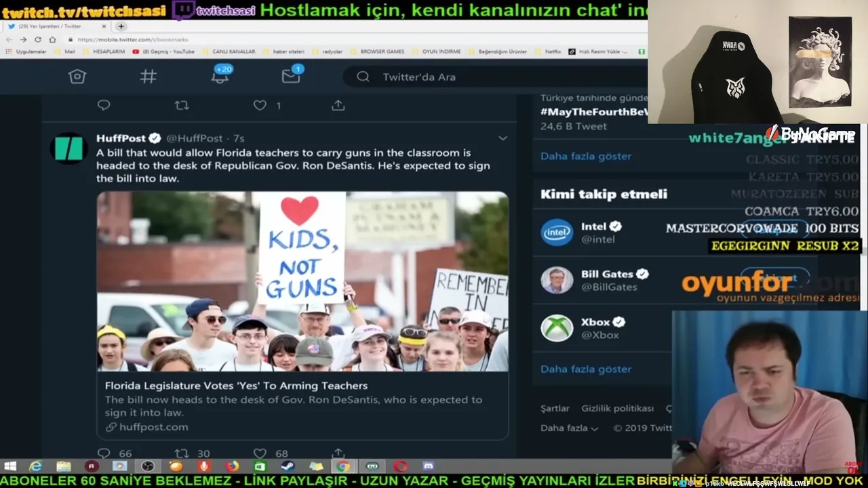Screen dimensions: 868x488
Task: Open the Netflix bookmark folder
Action: tap(548, 52)
